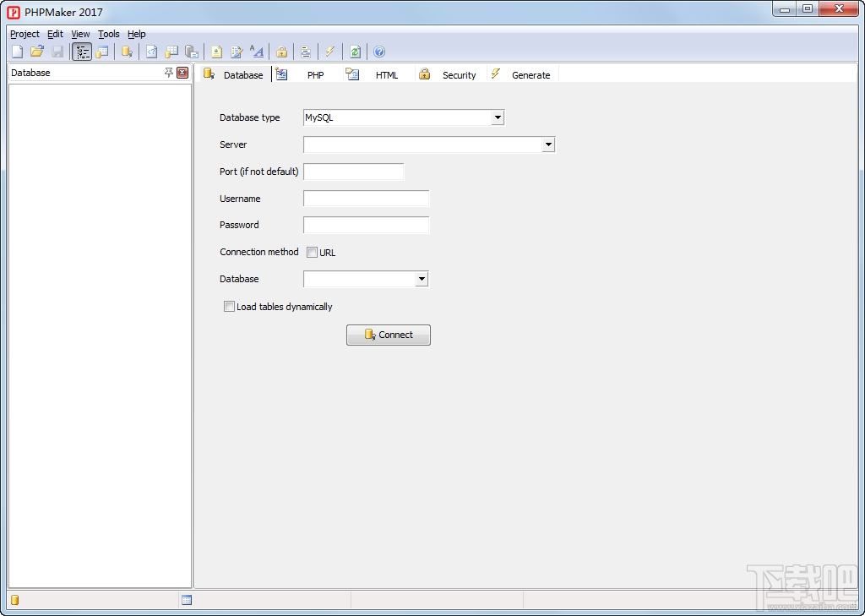Click the edit form with pencil icon

[x=237, y=52]
